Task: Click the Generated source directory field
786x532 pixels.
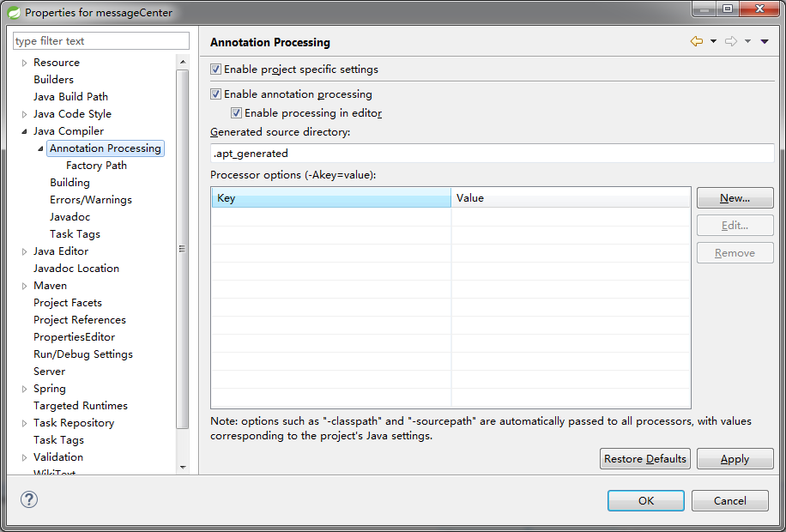Action: (493, 153)
